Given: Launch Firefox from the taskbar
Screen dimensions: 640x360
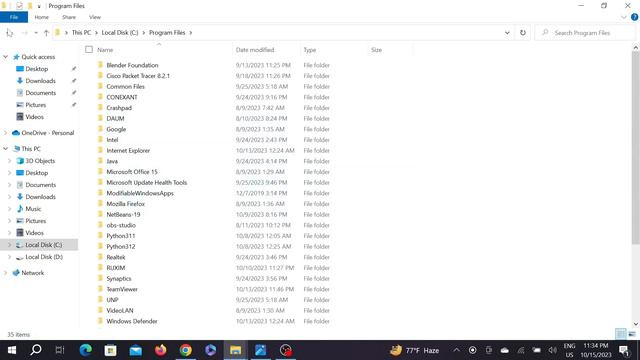Looking at the screenshot, I should pyautogui.click(x=160, y=350).
